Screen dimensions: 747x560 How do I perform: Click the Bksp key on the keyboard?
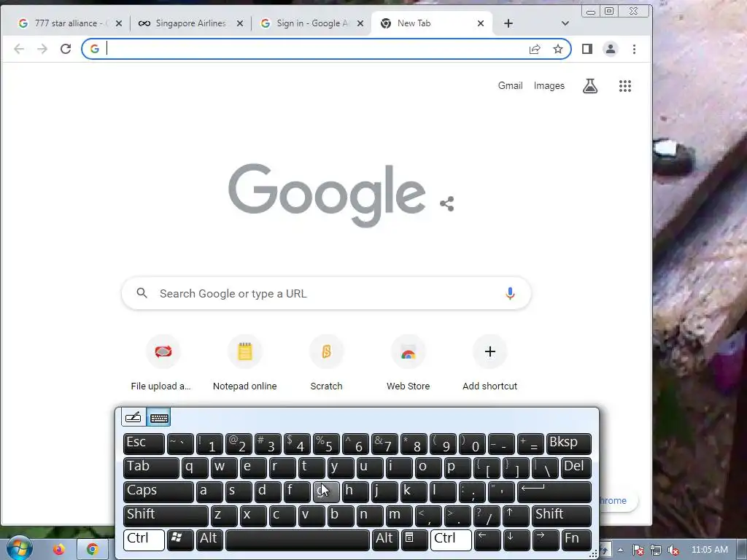click(569, 444)
